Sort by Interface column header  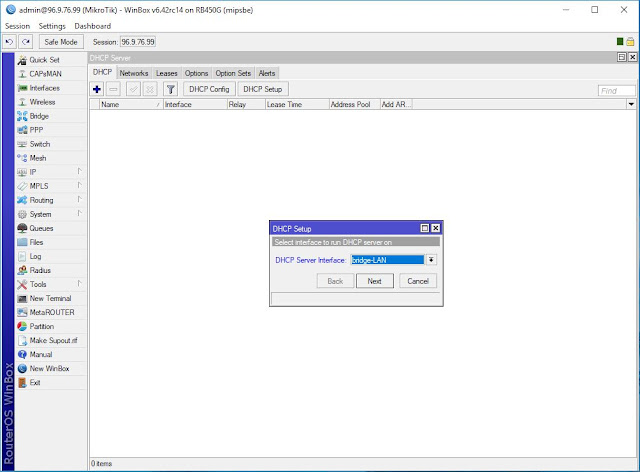195,104
